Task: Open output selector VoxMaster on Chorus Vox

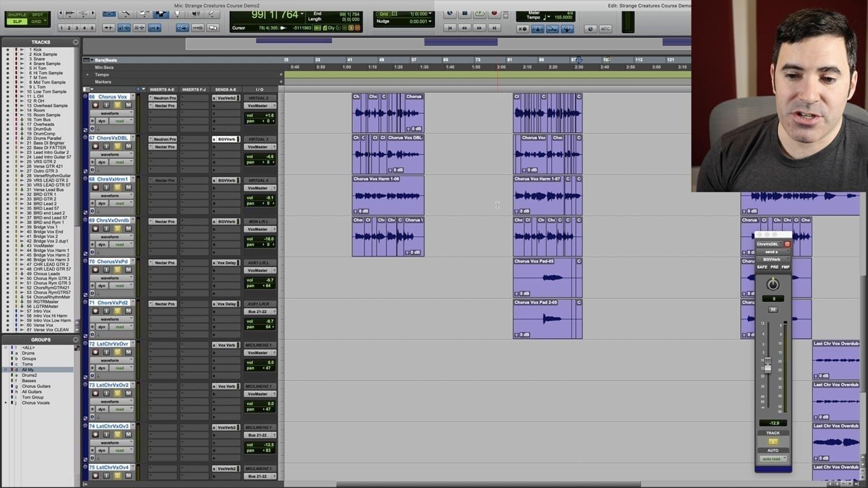Action: click(x=259, y=106)
